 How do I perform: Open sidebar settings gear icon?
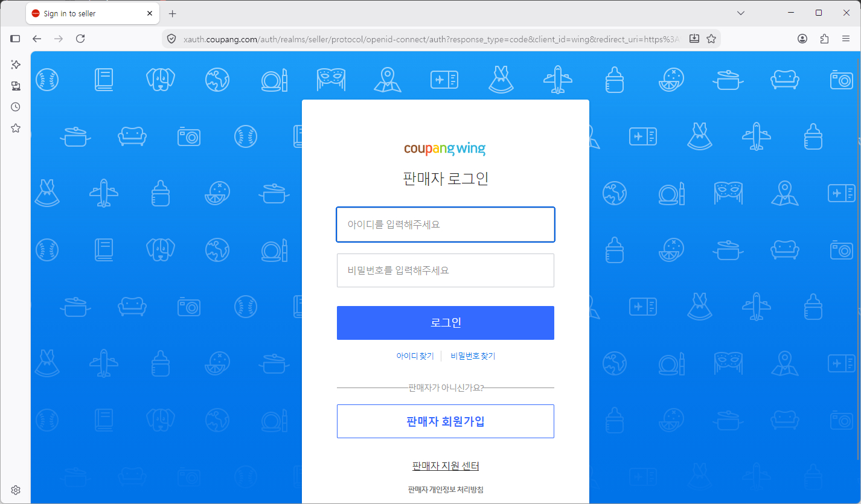click(16, 490)
